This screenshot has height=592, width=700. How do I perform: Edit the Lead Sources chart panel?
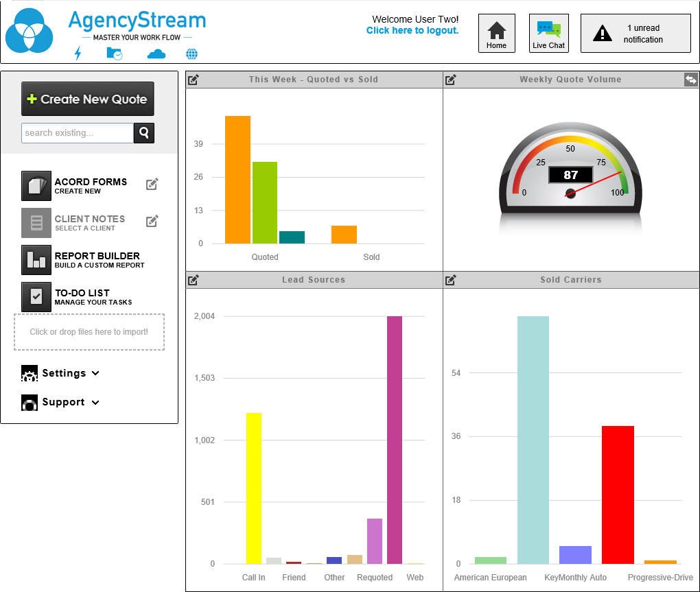pos(194,280)
